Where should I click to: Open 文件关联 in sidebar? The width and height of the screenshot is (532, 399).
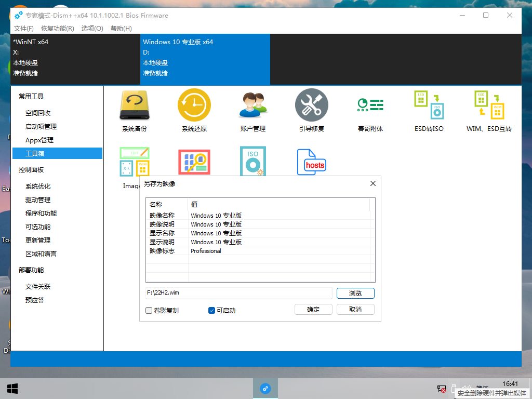click(38, 287)
